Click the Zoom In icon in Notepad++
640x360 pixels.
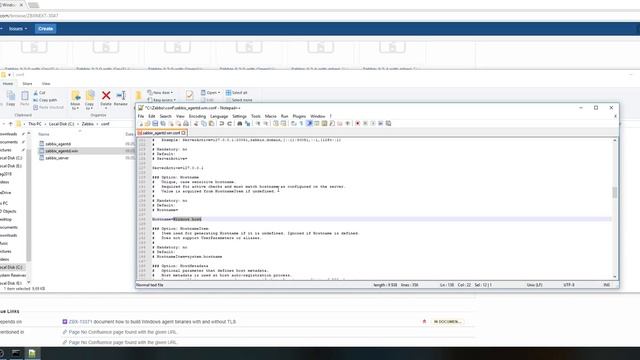point(258,123)
